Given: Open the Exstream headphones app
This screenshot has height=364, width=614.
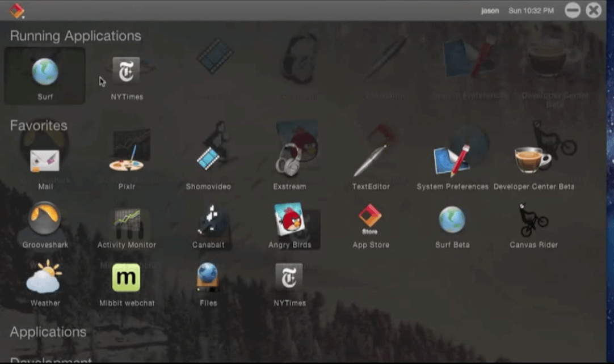Looking at the screenshot, I should 290,166.
